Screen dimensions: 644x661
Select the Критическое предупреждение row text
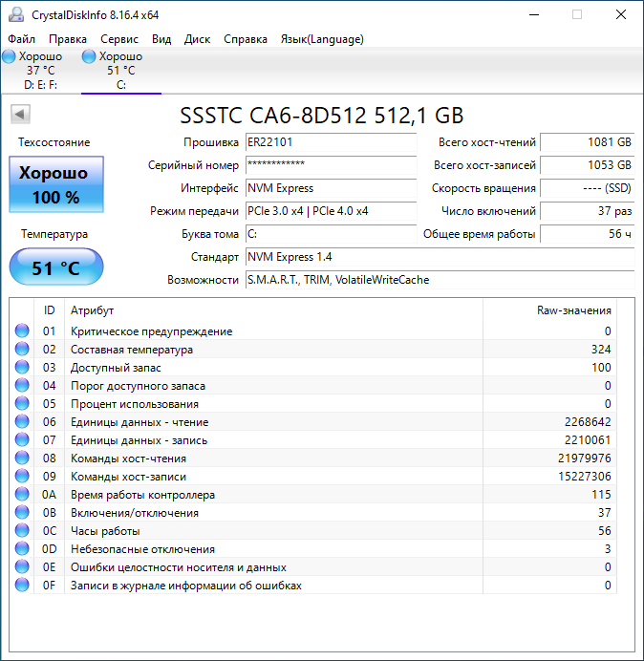coord(151,331)
